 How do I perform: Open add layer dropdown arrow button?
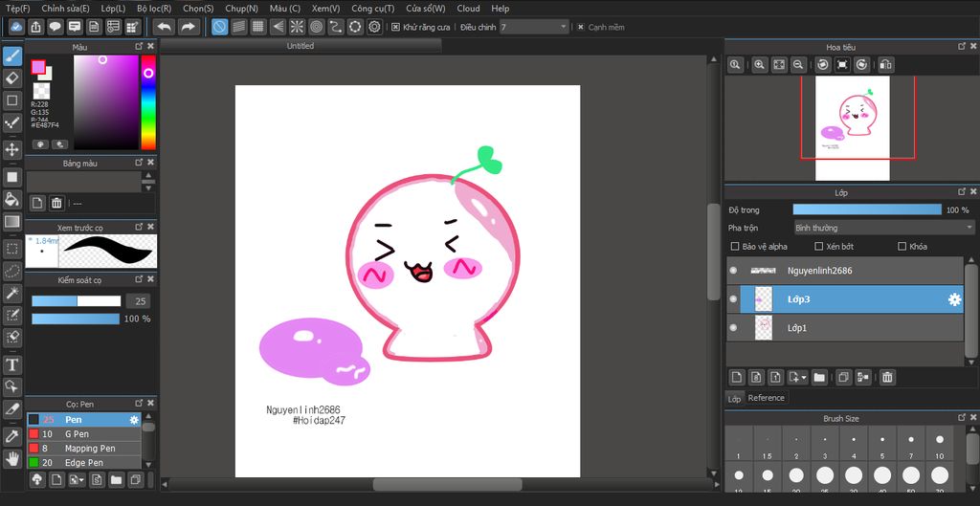click(x=798, y=377)
